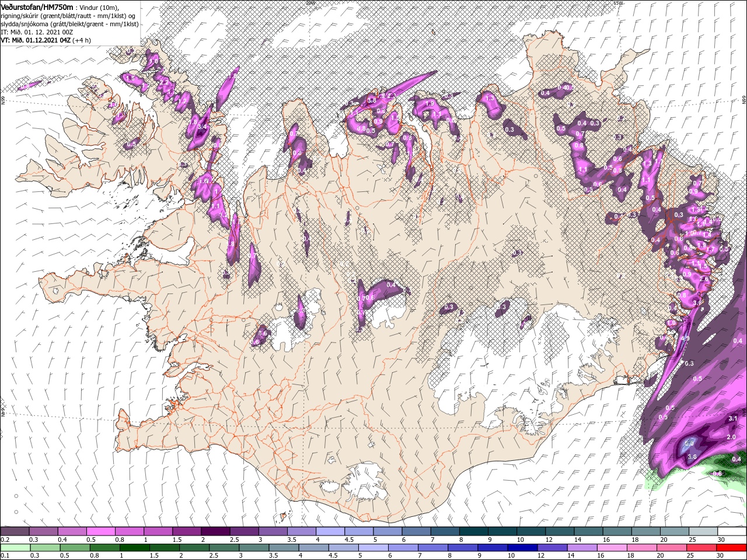Pick top-row legend swatch starting at 1.5
This screenshot has height=560, width=747.
click(x=187, y=531)
